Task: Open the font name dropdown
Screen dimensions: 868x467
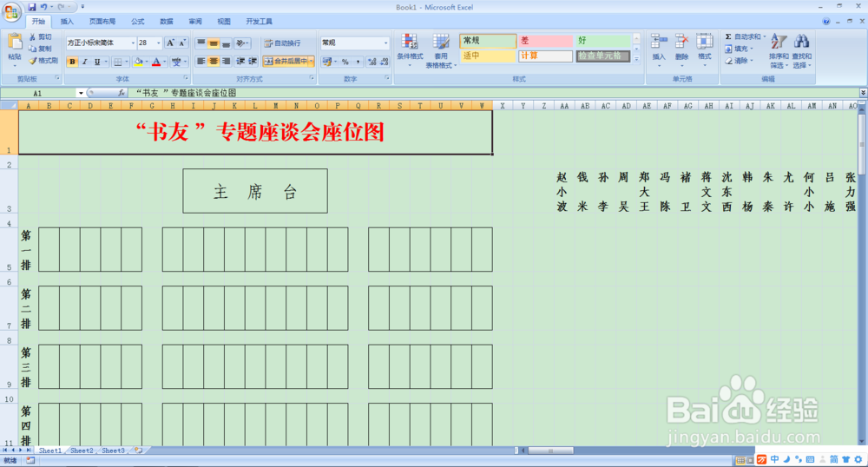Action: pos(133,43)
